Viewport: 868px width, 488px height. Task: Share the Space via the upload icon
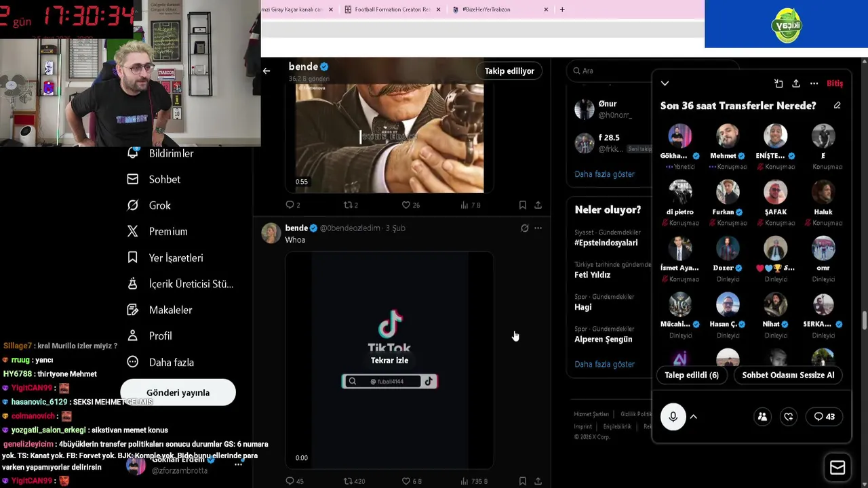click(796, 83)
